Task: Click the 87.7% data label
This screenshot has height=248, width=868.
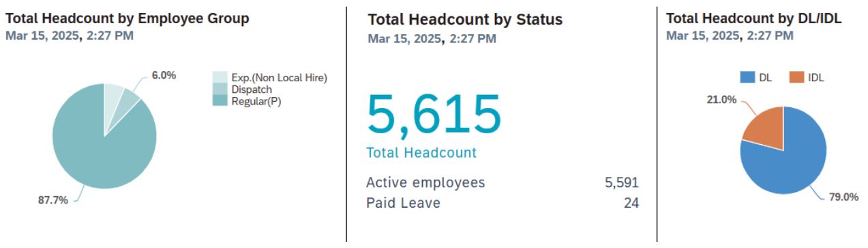Action: [53, 201]
